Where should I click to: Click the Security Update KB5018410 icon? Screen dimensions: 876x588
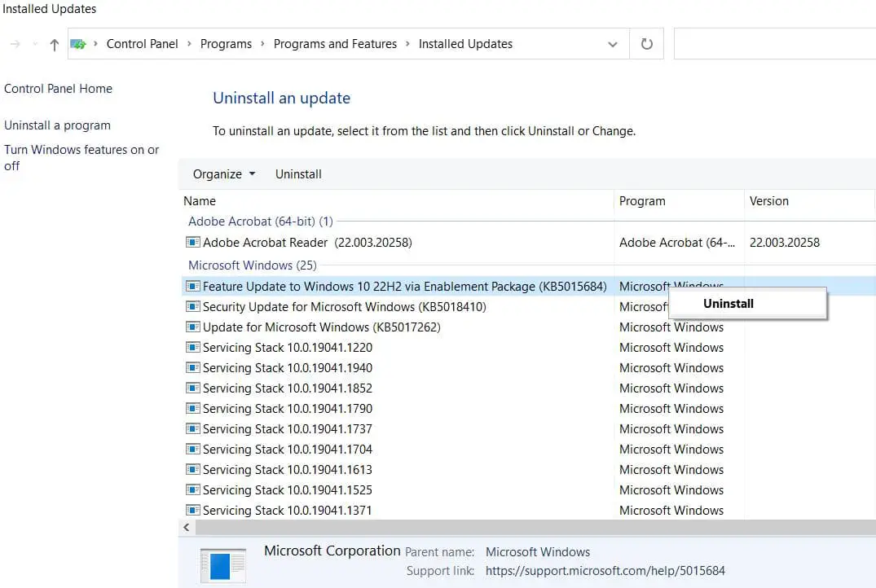[x=193, y=306]
